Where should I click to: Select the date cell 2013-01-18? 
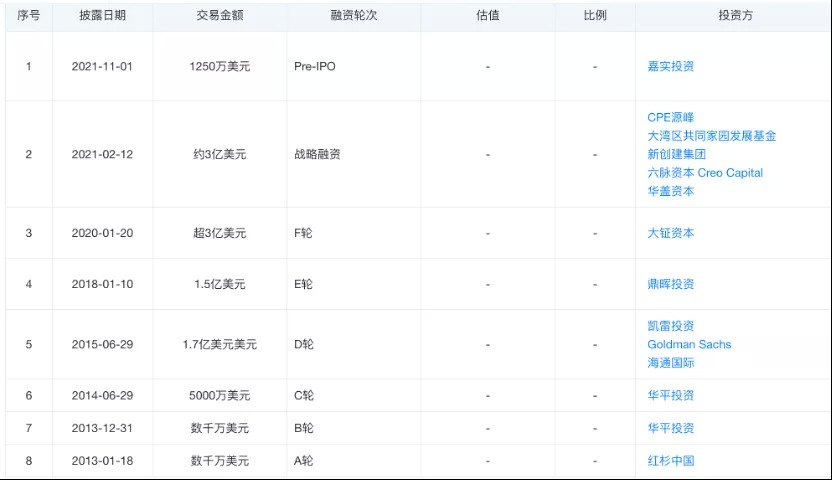(102, 461)
